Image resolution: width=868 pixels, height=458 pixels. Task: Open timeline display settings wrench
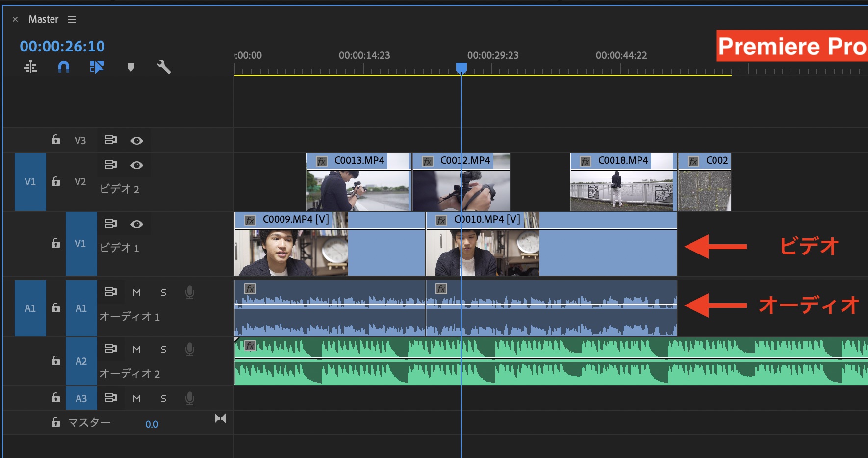tap(163, 67)
